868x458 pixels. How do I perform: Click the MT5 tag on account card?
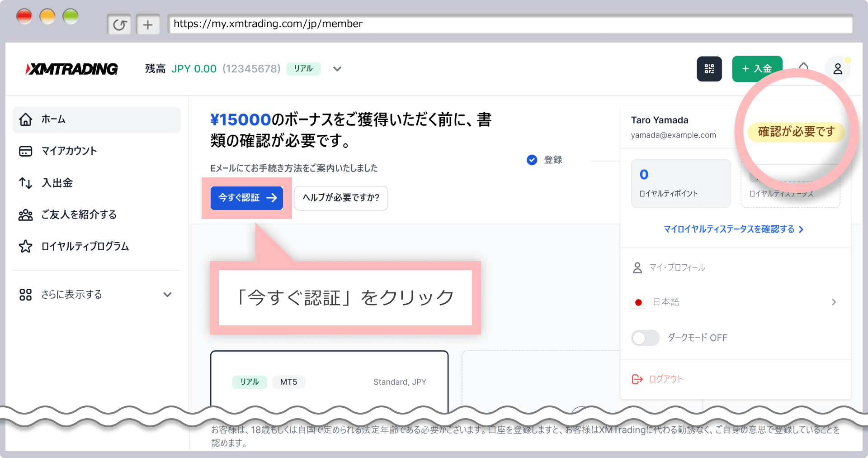pos(288,382)
